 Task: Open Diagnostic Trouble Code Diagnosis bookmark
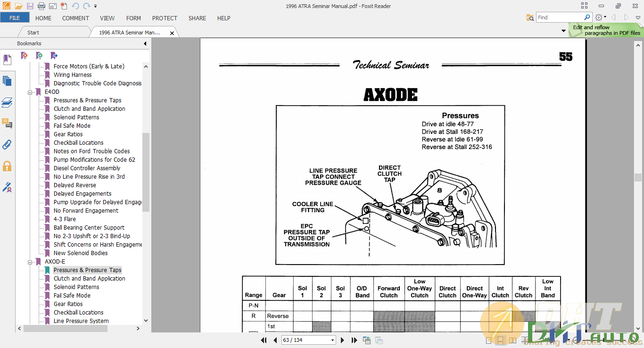click(97, 83)
